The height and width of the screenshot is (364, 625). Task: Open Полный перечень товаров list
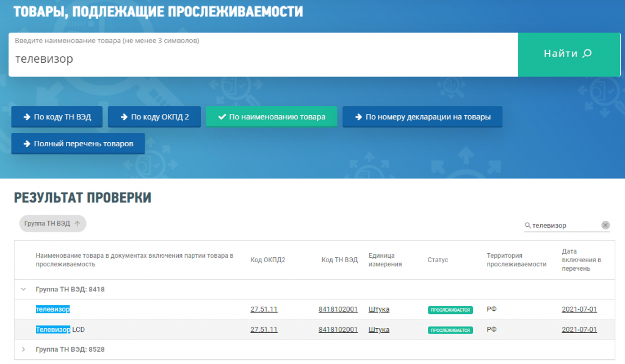tap(78, 144)
